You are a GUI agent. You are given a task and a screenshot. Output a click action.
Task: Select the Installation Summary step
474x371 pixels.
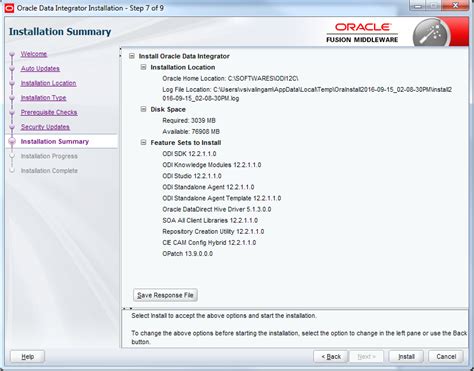click(x=55, y=141)
